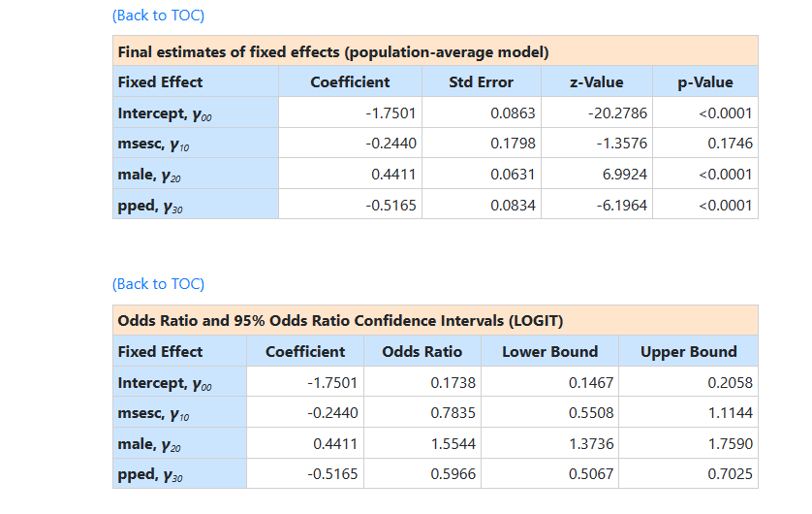
Task: Click the intercept upper bound 0.2058
Action: (730, 383)
